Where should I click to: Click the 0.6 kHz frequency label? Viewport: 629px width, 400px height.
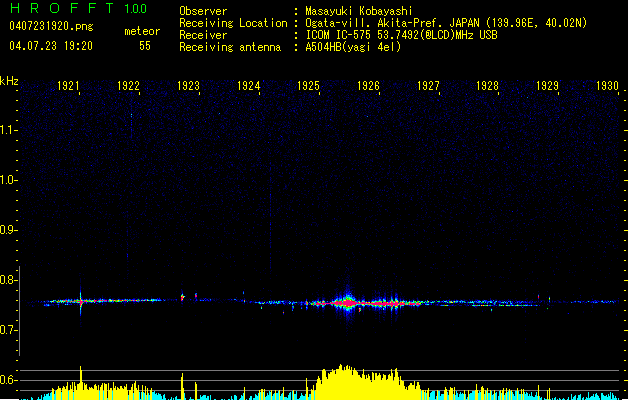click(x=9, y=380)
